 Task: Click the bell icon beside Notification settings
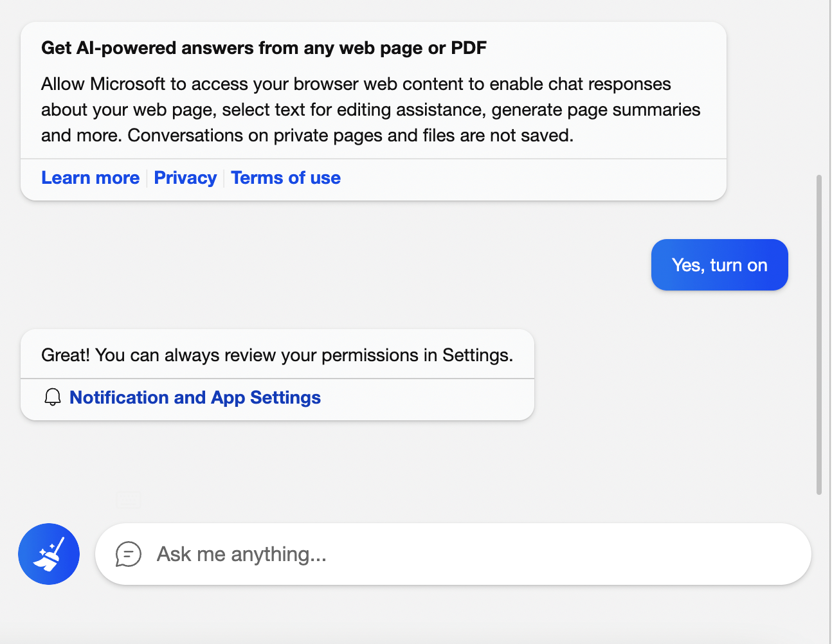click(53, 398)
